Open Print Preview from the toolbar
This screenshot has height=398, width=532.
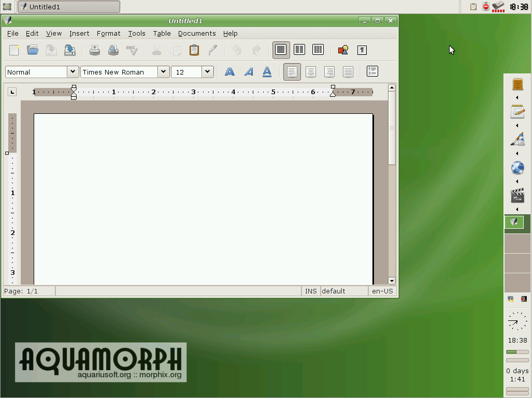[113, 50]
